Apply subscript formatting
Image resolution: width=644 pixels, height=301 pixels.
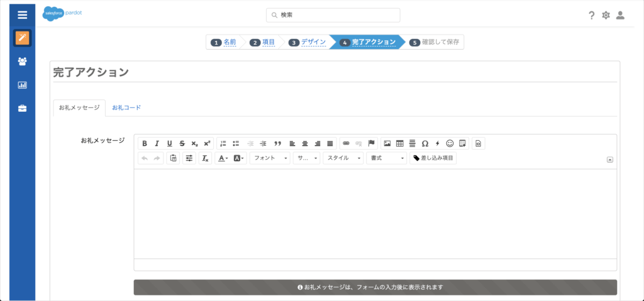[194, 143]
